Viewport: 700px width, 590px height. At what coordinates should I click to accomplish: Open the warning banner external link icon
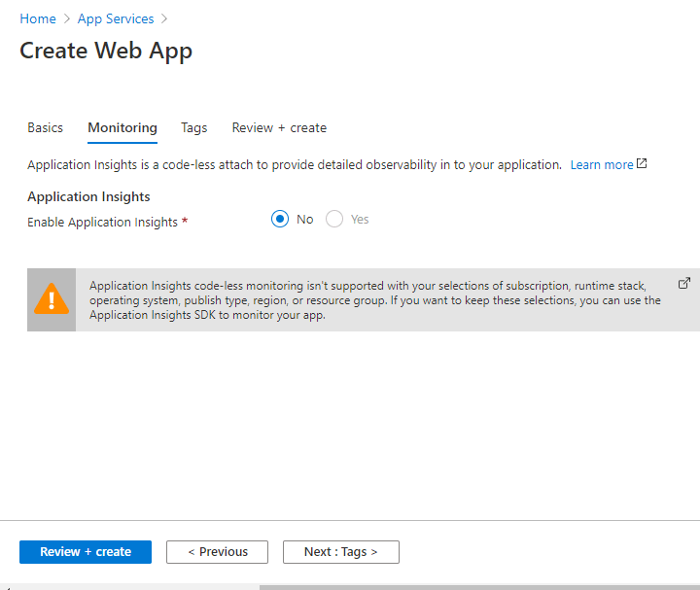(683, 284)
